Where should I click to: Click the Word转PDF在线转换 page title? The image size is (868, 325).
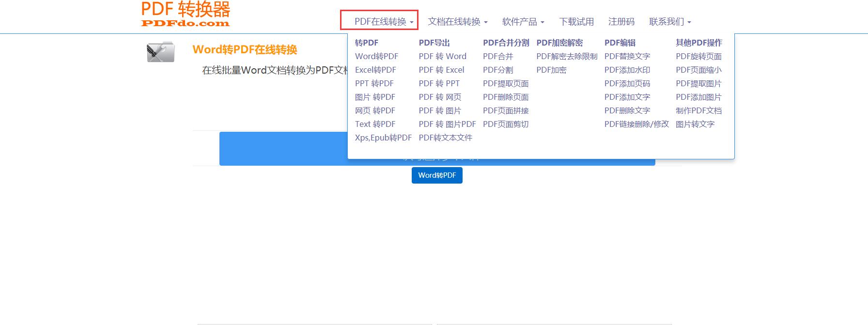(x=245, y=49)
